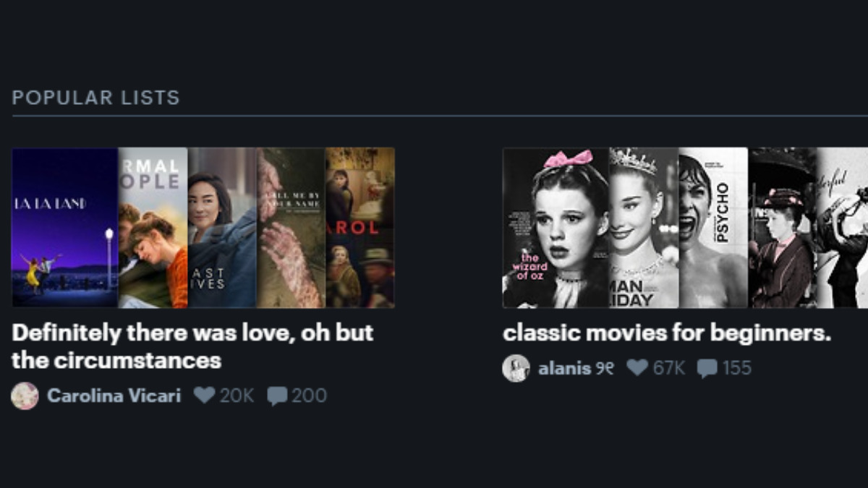
Task: Click the comment bubble icon beside 200
Action: pos(277,396)
